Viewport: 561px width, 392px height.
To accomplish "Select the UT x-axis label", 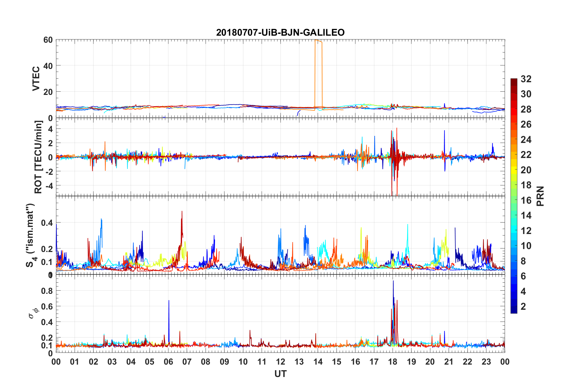I will 280,374.
